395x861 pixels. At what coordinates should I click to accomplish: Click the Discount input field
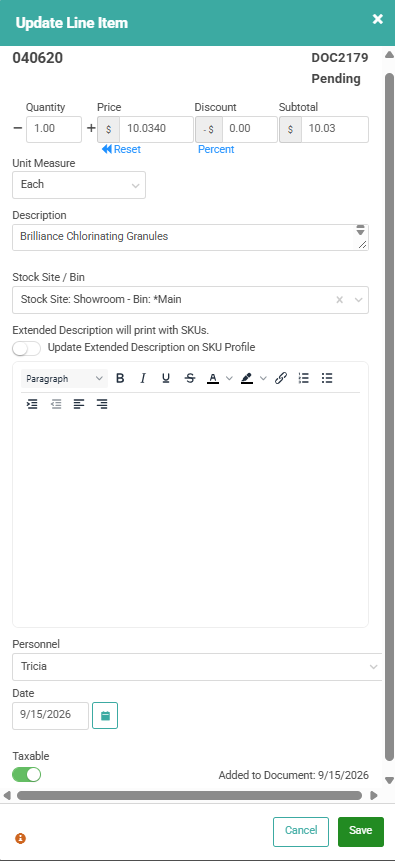pos(249,129)
